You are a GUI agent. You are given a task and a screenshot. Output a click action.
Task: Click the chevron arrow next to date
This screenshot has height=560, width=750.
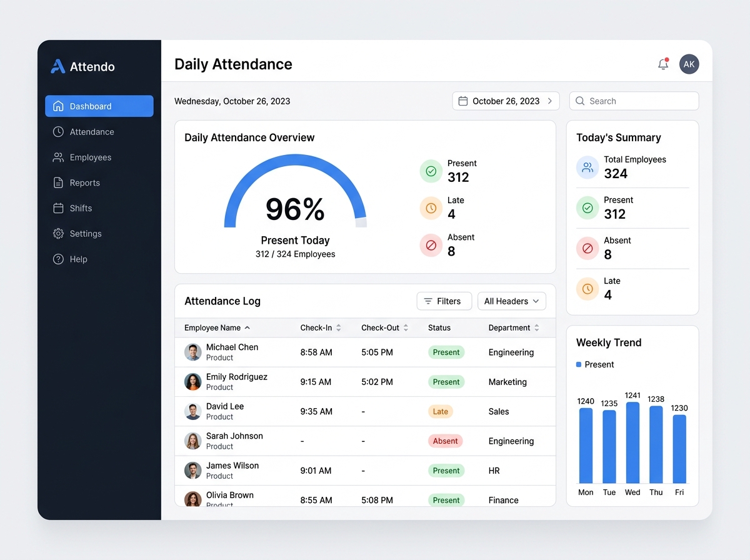coord(550,101)
